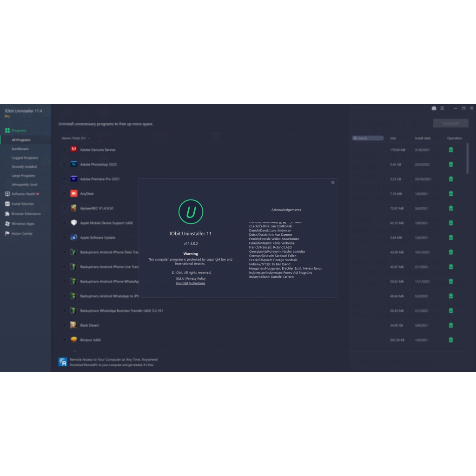Click the Programs grid icon in sidebar
The image size is (476, 476).
[7, 131]
